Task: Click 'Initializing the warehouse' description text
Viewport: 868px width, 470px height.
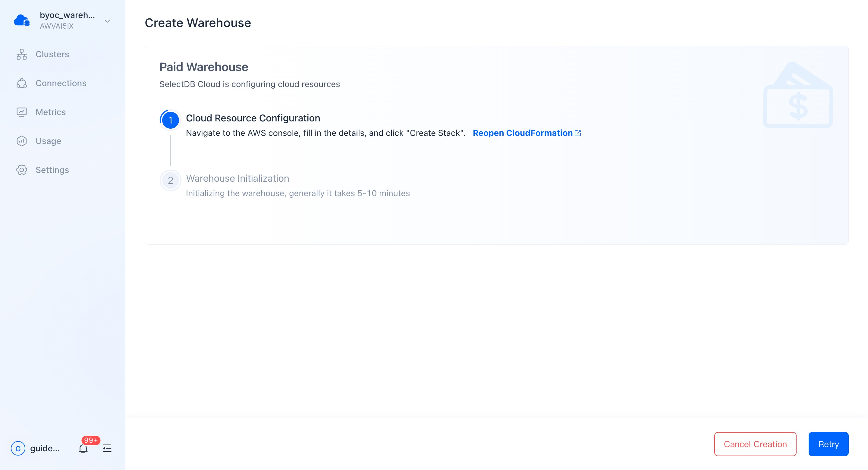Action: pos(298,193)
